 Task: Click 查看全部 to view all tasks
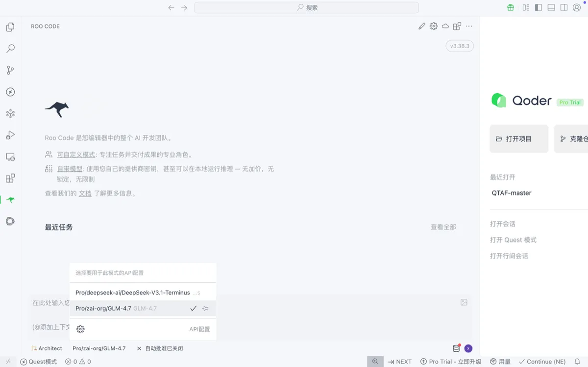[x=443, y=227]
